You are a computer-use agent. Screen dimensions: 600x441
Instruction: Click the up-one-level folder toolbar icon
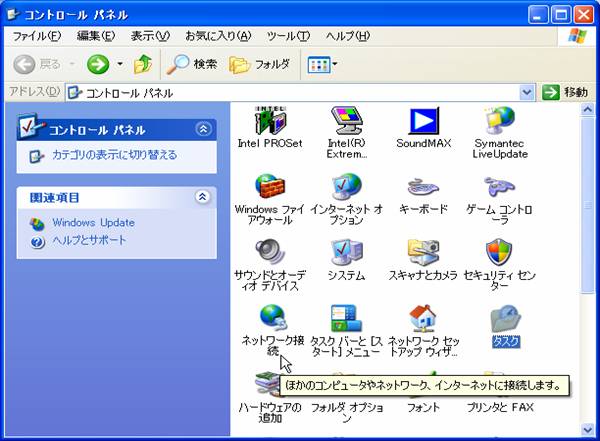click(x=143, y=64)
